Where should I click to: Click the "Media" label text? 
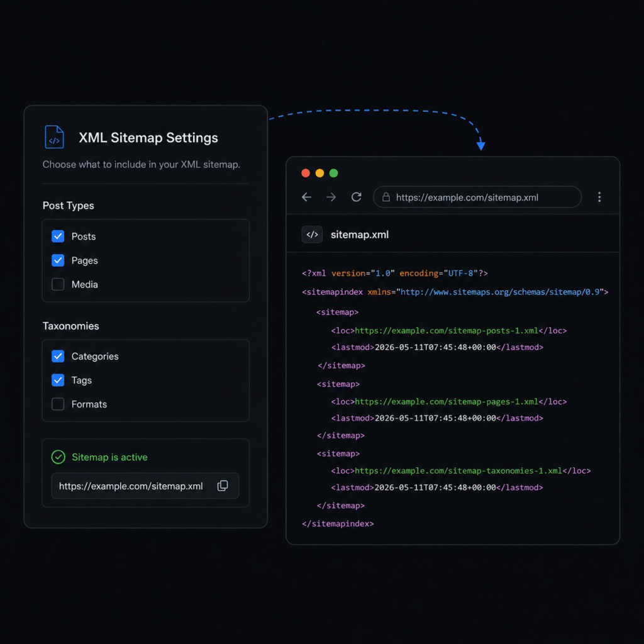tap(85, 284)
